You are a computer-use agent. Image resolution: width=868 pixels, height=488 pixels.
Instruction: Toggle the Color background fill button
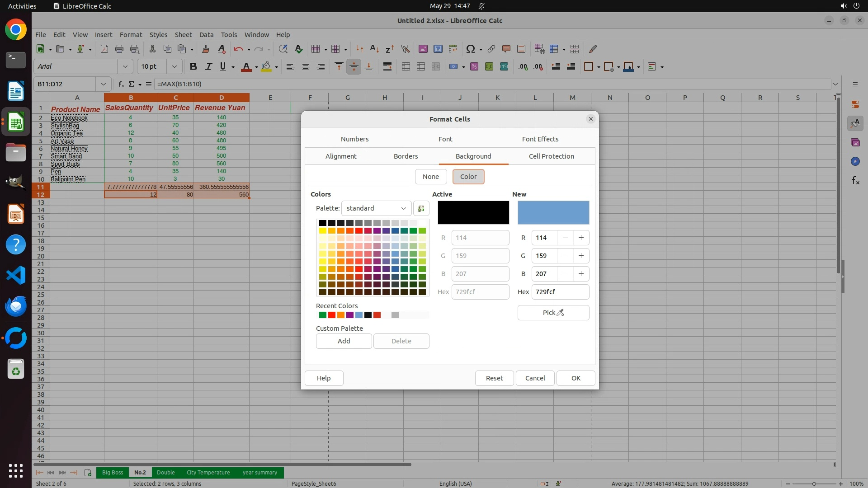tap(468, 177)
